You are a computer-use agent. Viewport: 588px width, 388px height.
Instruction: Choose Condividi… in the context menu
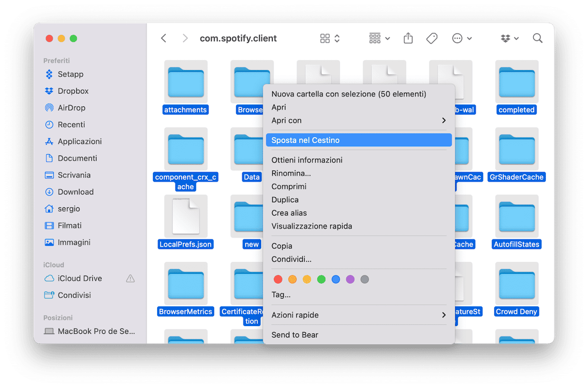click(x=359, y=259)
